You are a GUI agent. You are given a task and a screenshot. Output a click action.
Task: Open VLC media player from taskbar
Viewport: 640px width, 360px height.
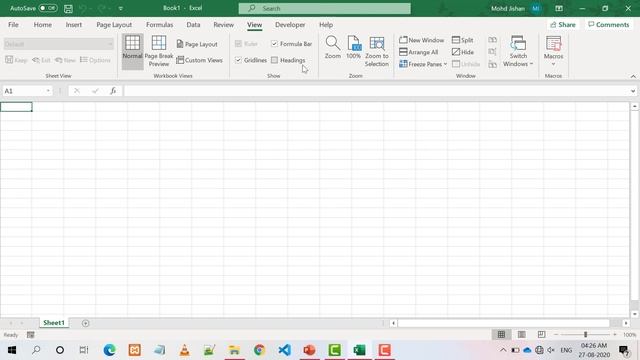(184, 350)
